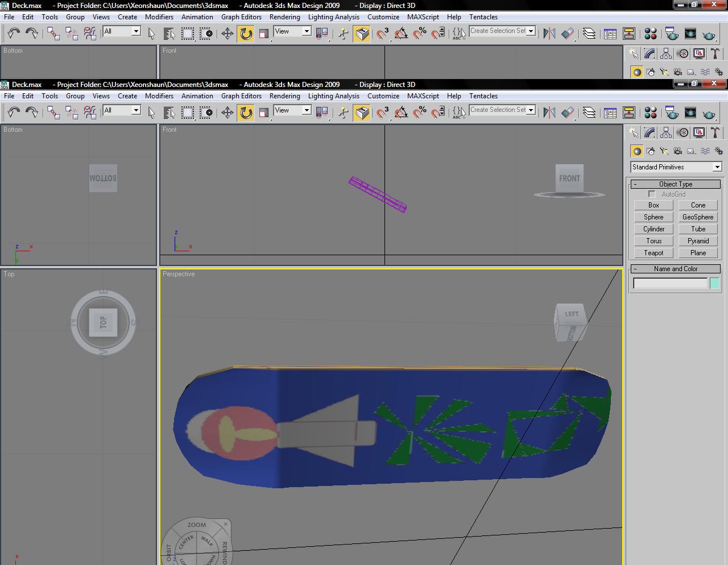Toggle Spinner Snap in the front window
This screenshot has height=565, width=728.
[x=438, y=113]
